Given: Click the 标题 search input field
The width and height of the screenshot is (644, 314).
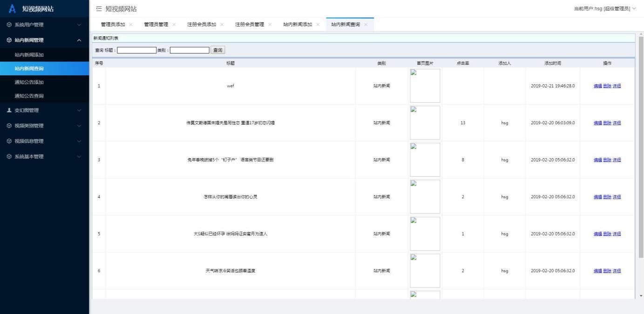Looking at the screenshot, I should (137, 50).
